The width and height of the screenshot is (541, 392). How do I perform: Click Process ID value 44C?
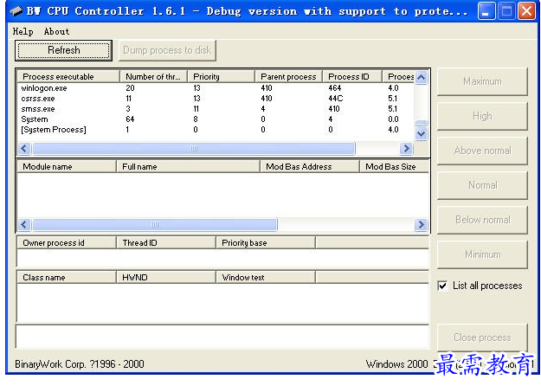335,99
